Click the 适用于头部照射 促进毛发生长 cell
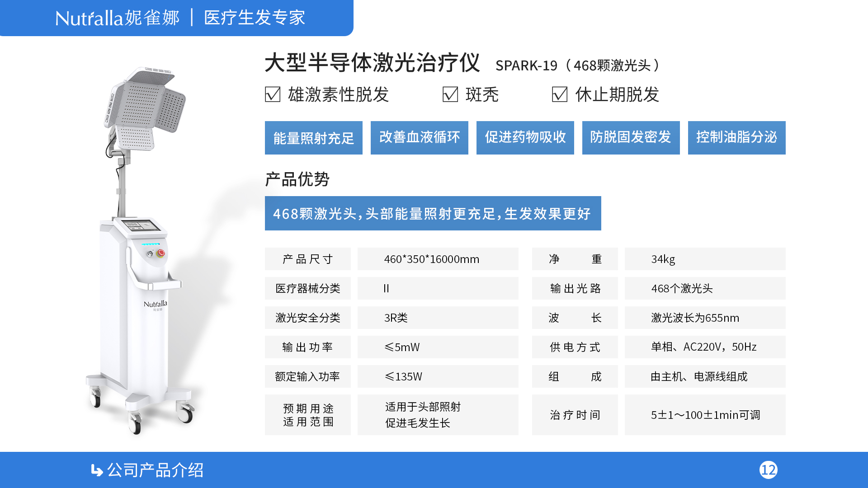This screenshot has width=868, height=488. 438,415
